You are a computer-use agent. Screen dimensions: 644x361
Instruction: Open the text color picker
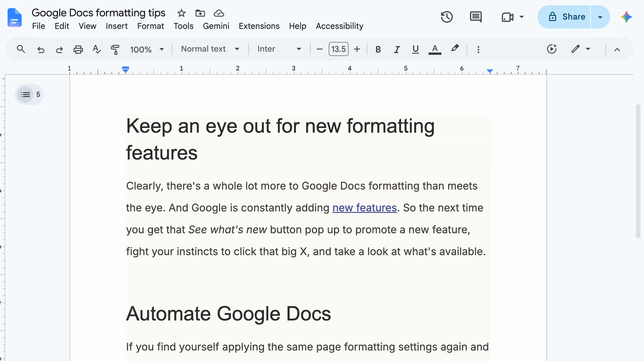435,49
